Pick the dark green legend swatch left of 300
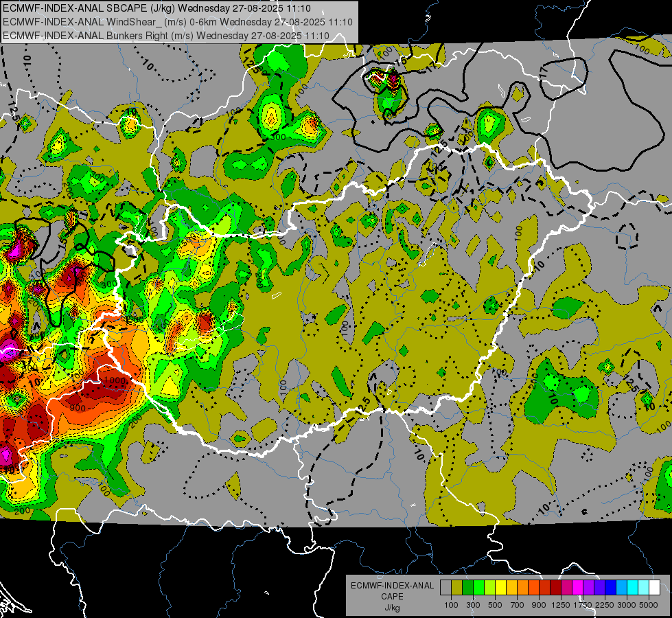672x618 pixels. [x=467, y=587]
